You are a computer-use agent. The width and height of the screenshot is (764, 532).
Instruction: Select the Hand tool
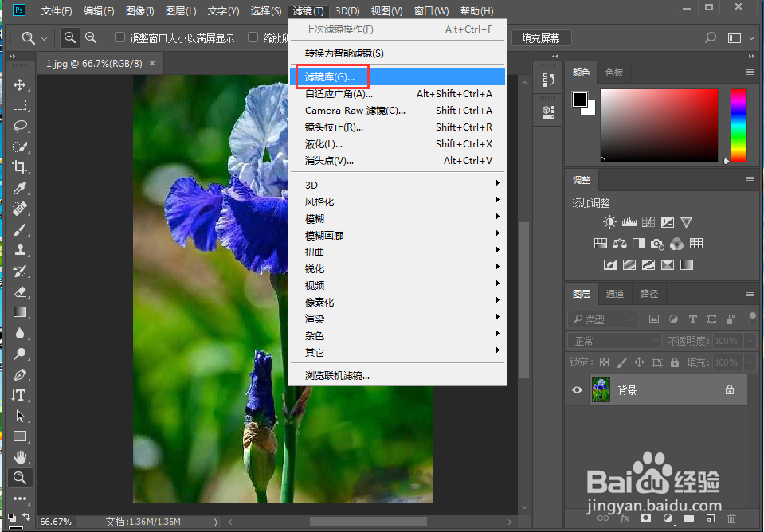click(x=20, y=456)
